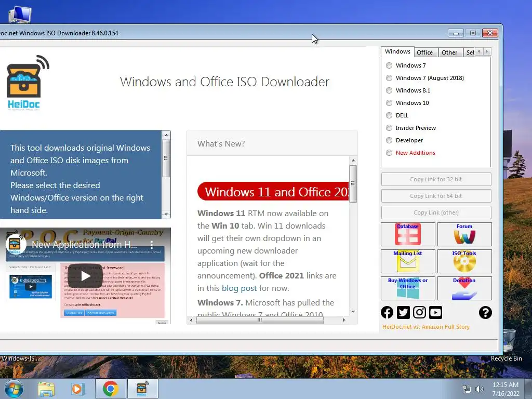Image resolution: width=532 pixels, height=399 pixels.
Task: Switch to the Windows tab
Action: pyautogui.click(x=397, y=51)
